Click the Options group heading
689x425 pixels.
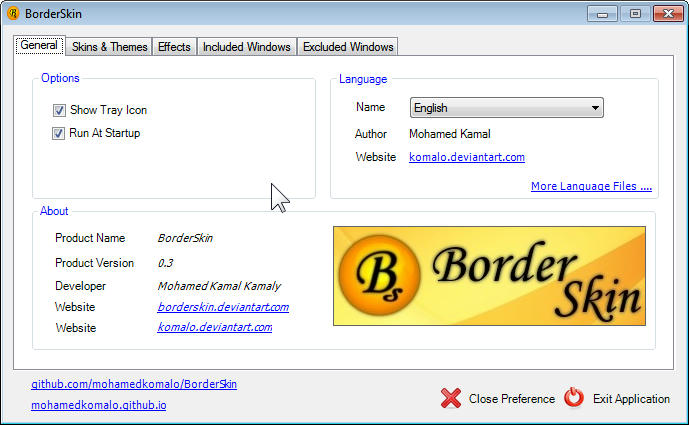60,78
